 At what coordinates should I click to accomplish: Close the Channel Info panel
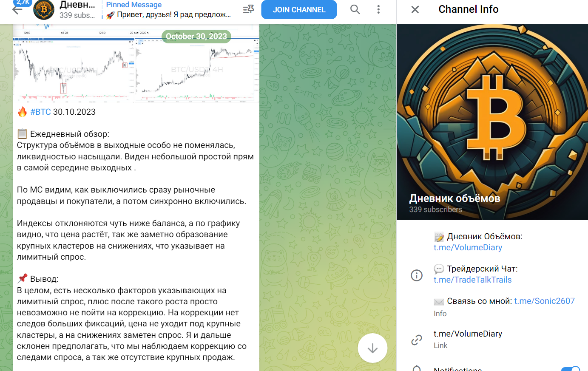pos(415,9)
